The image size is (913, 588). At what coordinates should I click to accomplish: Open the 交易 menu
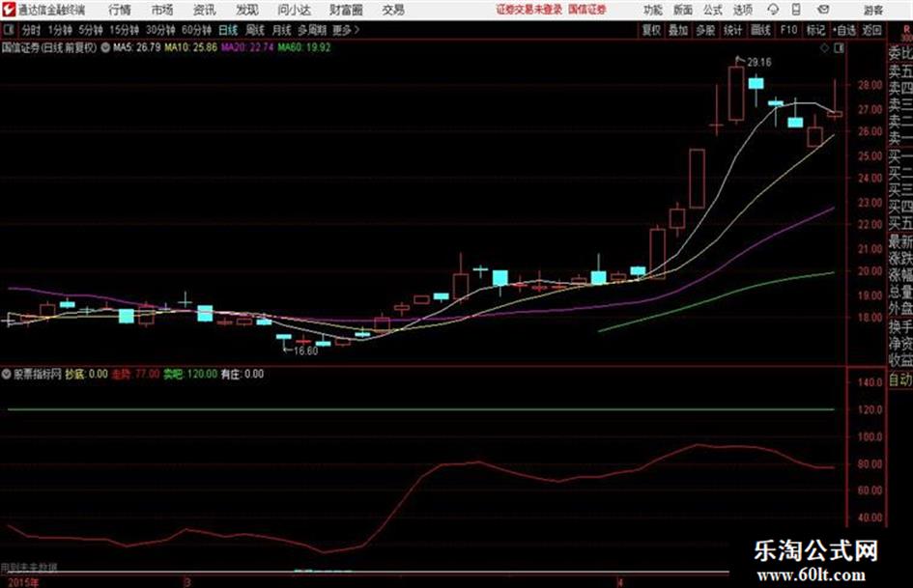tap(393, 10)
